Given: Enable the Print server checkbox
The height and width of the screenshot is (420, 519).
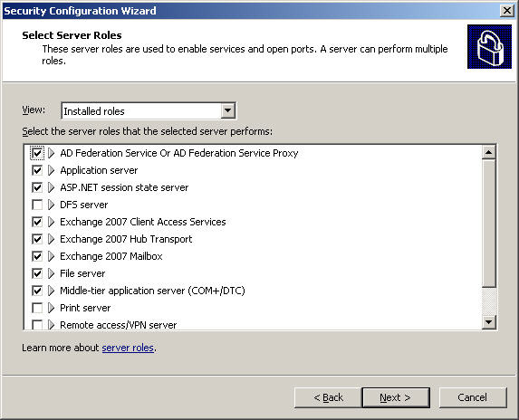Looking at the screenshot, I should click(x=37, y=308).
